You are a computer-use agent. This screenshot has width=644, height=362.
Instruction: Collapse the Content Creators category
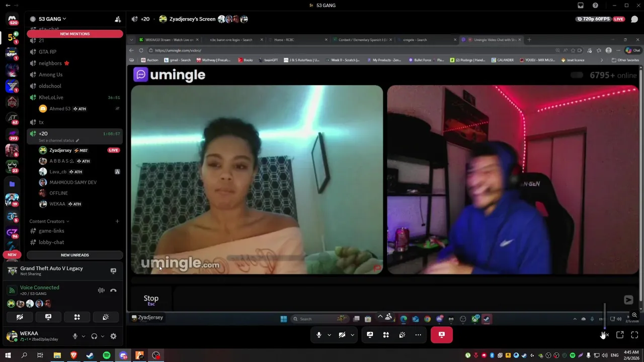[x=49, y=221]
